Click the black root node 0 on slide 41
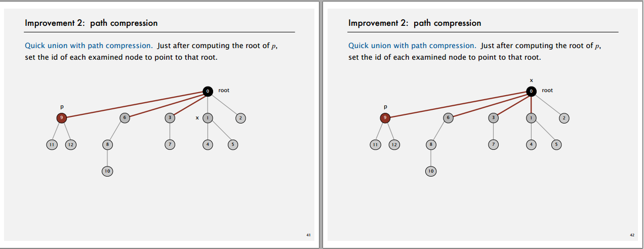 point(208,92)
